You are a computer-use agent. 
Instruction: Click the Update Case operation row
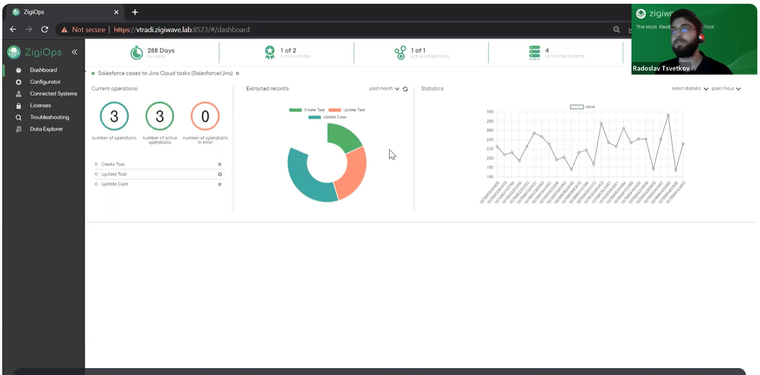pyautogui.click(x=159, y=184)
